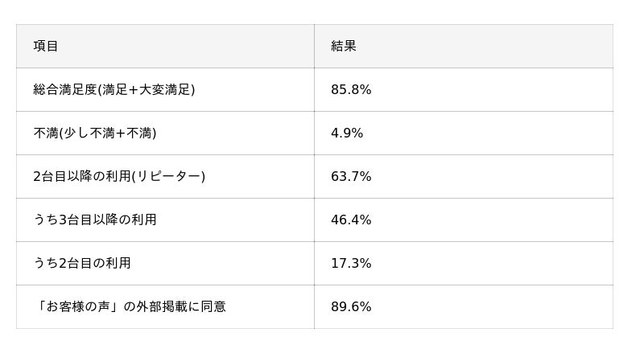Click the 63.7% result value

tap(351, 177)
